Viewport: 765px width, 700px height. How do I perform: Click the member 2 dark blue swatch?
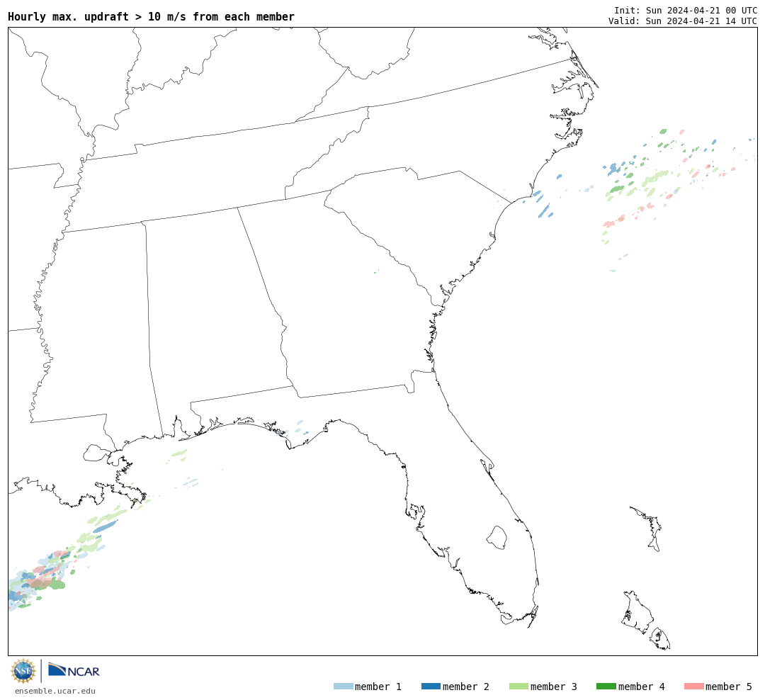tap(431, 686)
